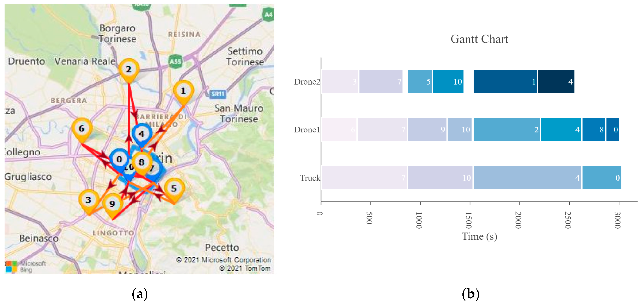Click the Drone1 row label
The image size is (644, 305).
tap(307, 130)
